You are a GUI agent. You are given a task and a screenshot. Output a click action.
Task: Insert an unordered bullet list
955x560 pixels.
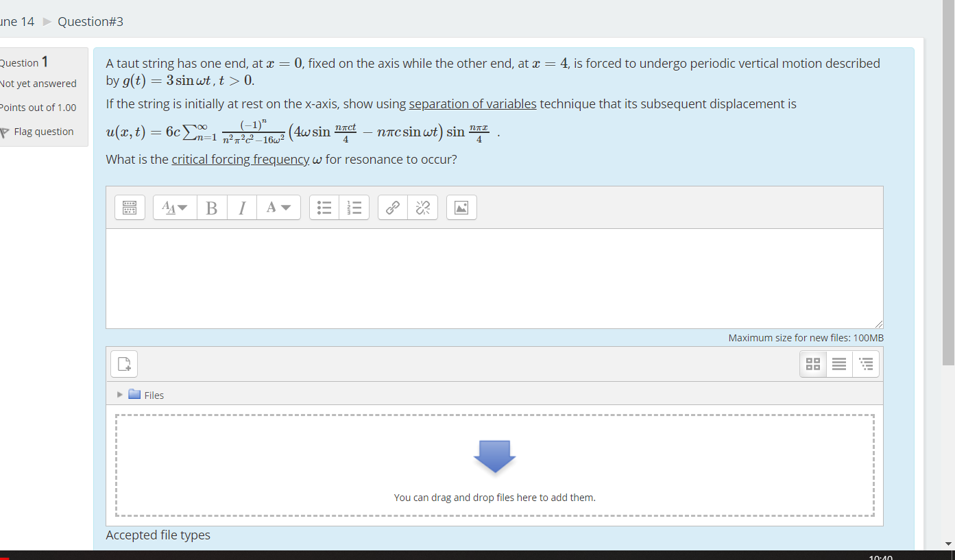(324, 207)
